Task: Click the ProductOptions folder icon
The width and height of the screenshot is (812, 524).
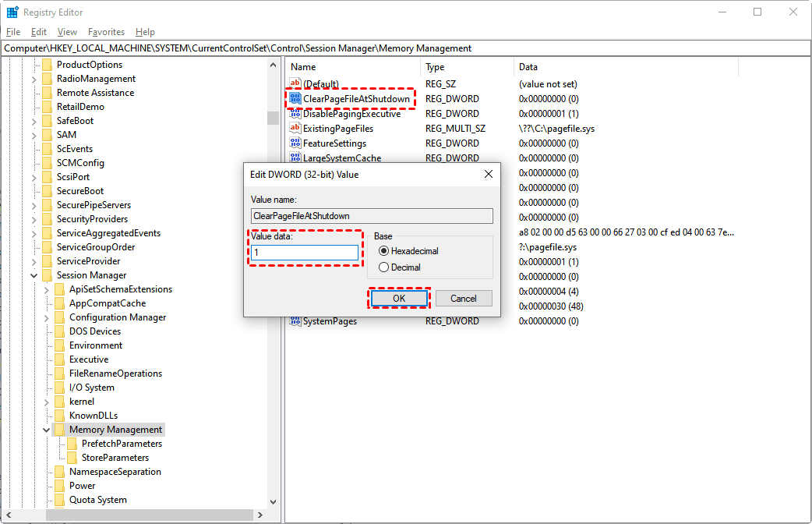Action: pyautogui.click(x=47, y=65)
